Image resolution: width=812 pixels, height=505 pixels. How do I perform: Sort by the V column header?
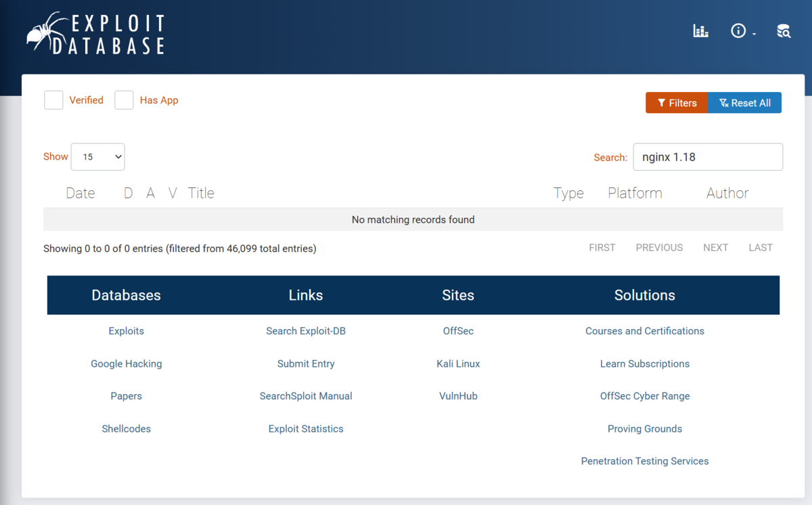(x=173, y=193)
